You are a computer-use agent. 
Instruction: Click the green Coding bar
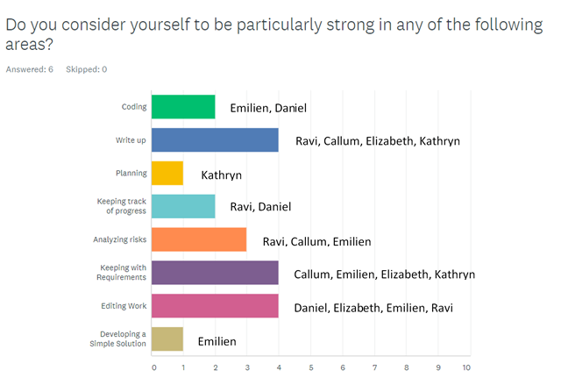click(x=183, y=107)
